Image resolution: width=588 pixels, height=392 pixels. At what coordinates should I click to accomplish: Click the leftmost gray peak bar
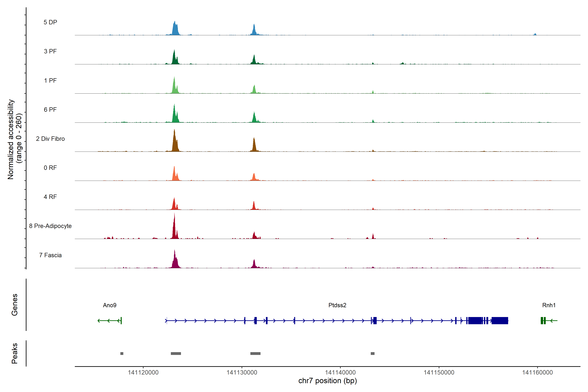coord(122,353)
